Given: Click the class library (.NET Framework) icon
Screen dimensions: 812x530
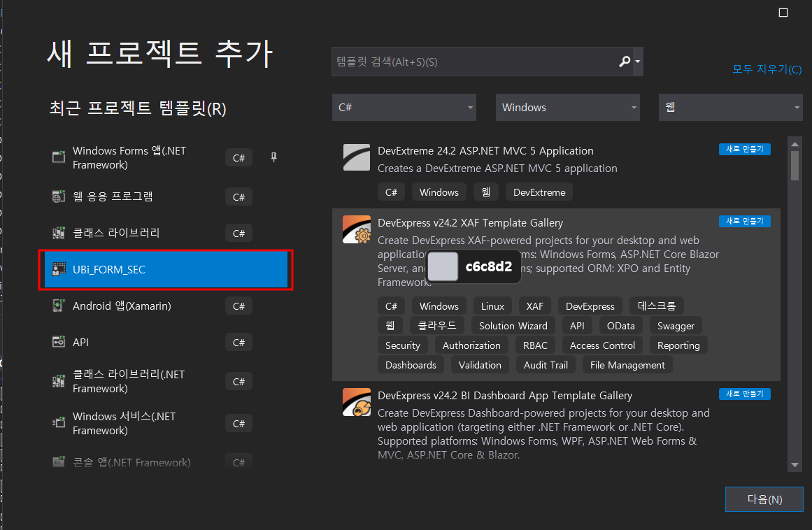Looking at the screenshot, I should pos(59,382).
